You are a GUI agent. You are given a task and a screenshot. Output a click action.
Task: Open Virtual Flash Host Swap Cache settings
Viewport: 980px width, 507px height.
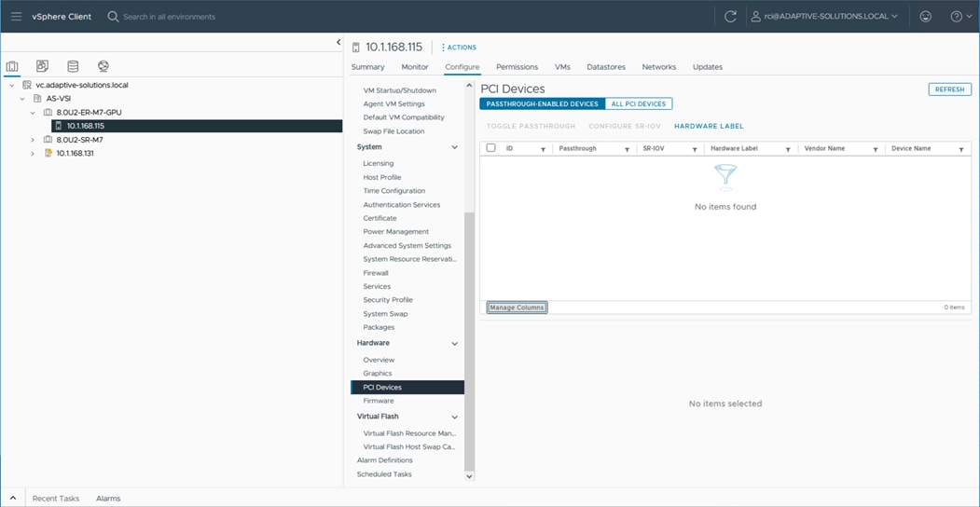click(x=410, y=447)
